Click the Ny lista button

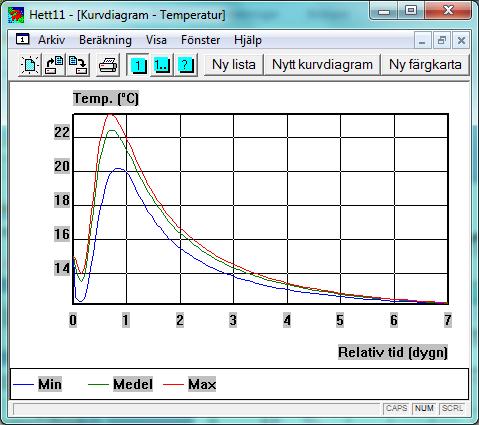click(x=234, y=65)
